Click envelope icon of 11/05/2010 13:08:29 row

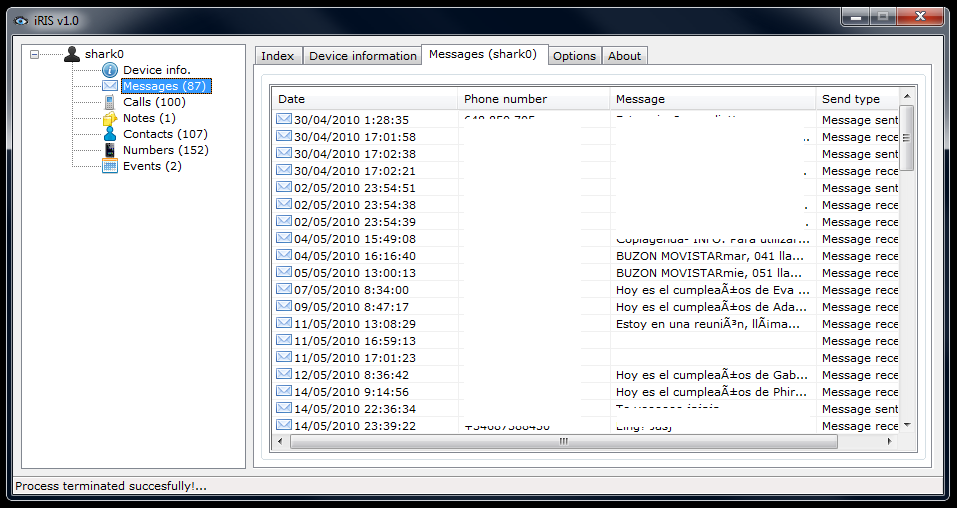tap(284, 324)
